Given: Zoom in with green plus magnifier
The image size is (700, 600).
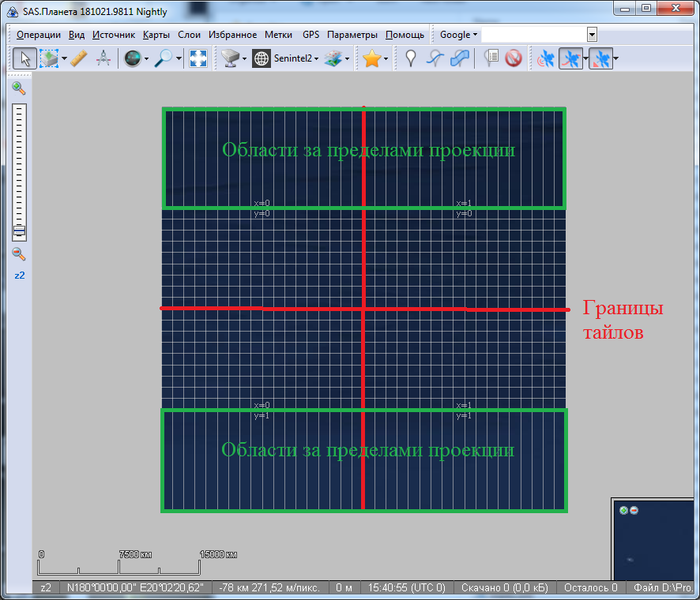Looking at the screenshot, I should click(x=19, y=88).
